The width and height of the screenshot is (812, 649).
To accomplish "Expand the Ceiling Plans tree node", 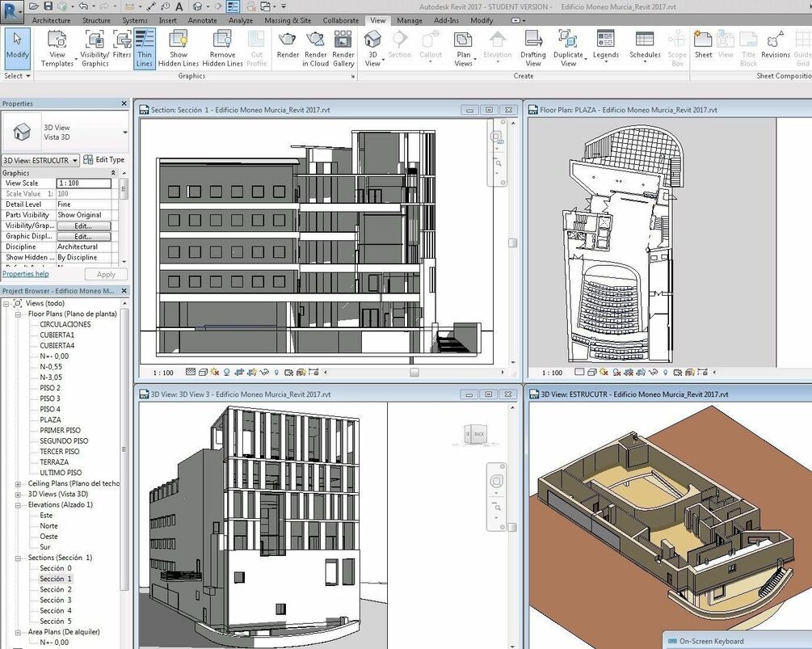I will (18, 484).
